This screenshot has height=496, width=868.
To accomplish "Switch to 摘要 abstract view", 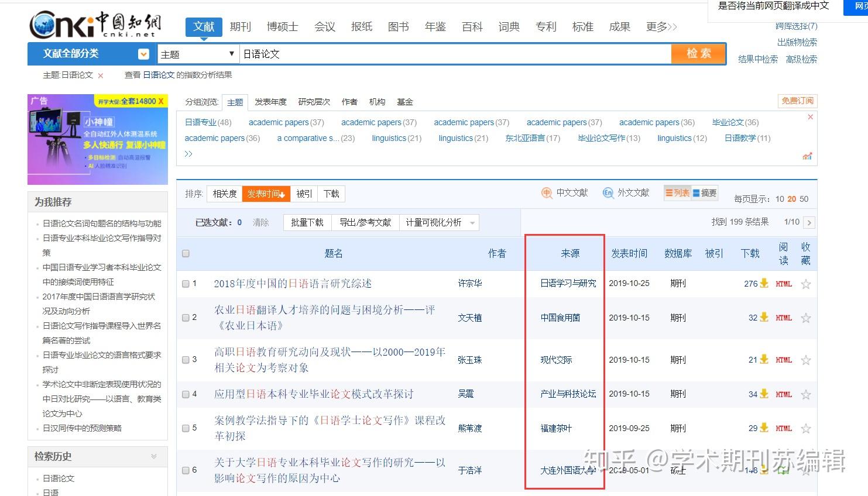I will (x=705, y=192).
